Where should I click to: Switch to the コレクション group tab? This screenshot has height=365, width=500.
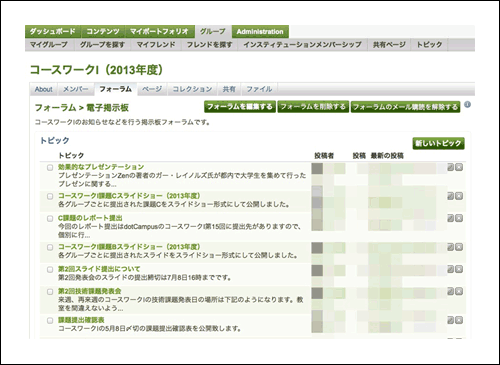(192, 89)
